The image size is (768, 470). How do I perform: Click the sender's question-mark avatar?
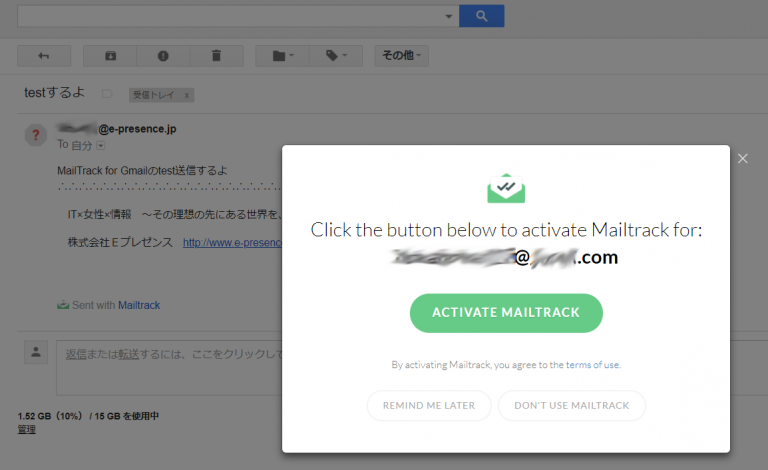click(x=36, y=135)
